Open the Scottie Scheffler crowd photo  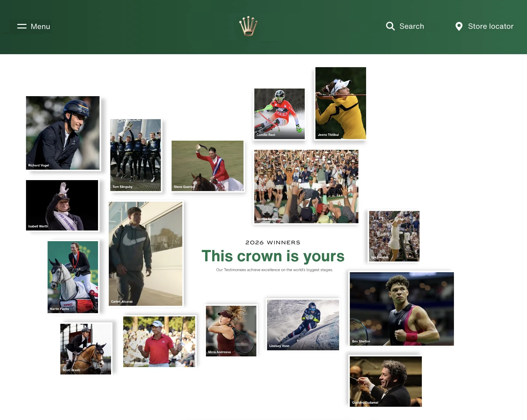[x=306, y=186]
